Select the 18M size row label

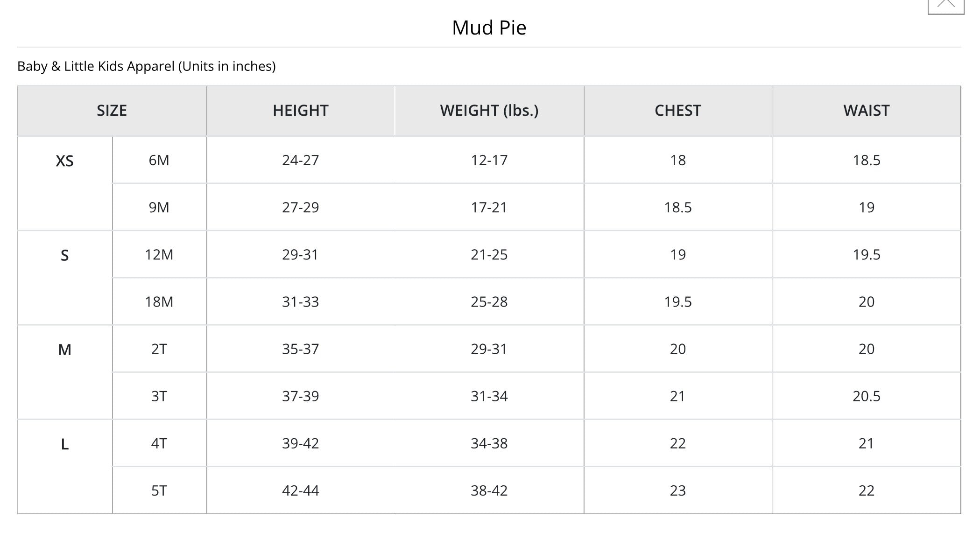[159, 301]
